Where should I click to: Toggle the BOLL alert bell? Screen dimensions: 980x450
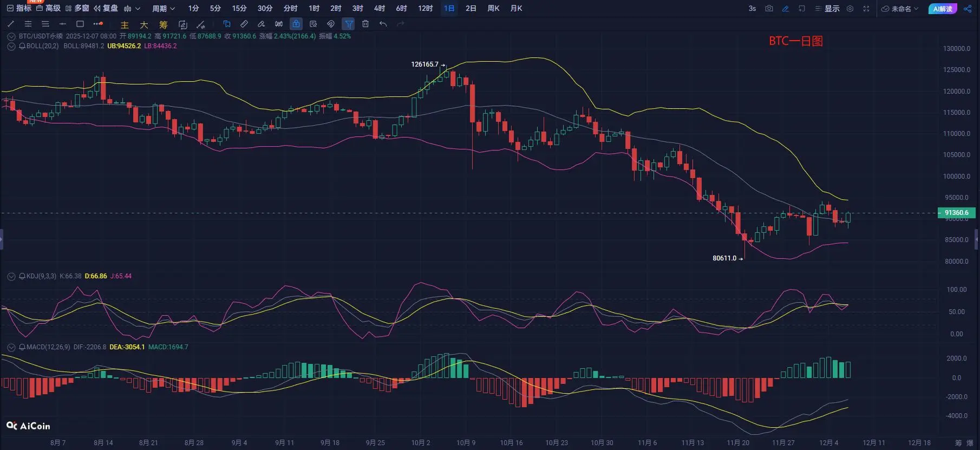[22, 46]
